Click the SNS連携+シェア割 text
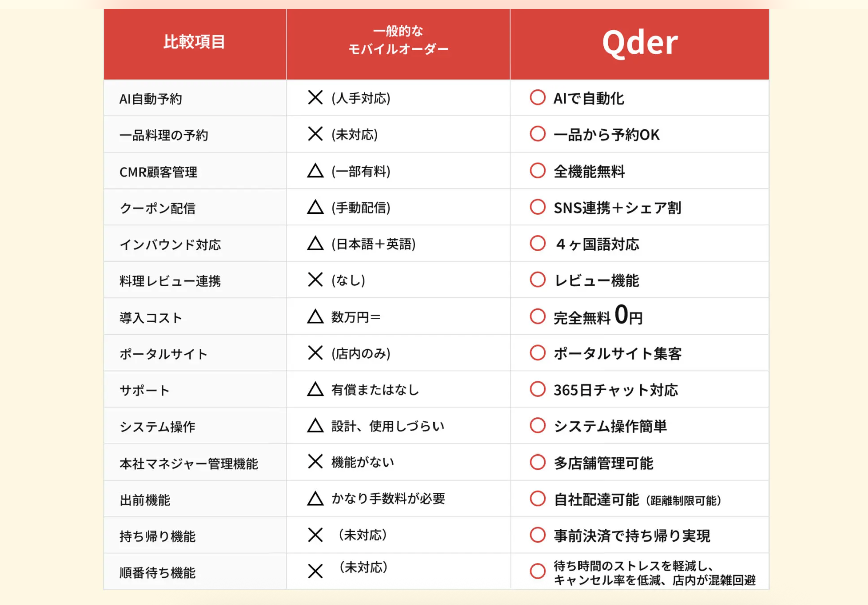Image resolution: width=868 pixels, height=605 pixels. (x=618, y=208)
